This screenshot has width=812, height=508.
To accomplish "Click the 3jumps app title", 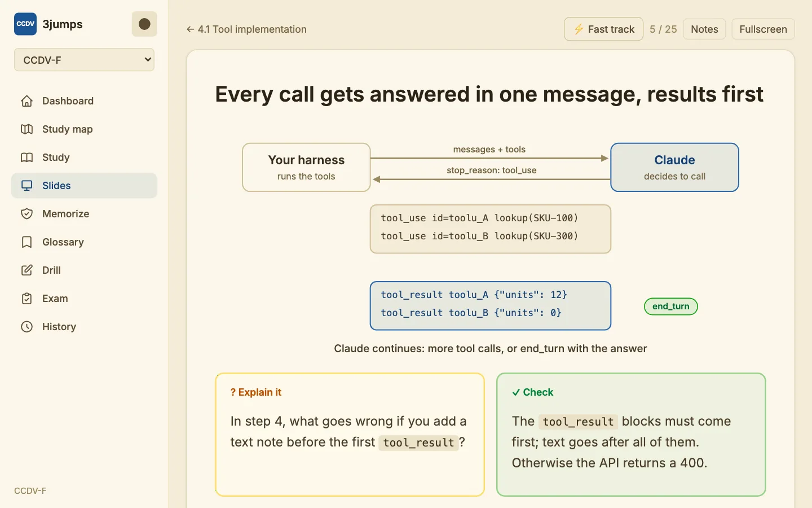I will pos(63,24).
